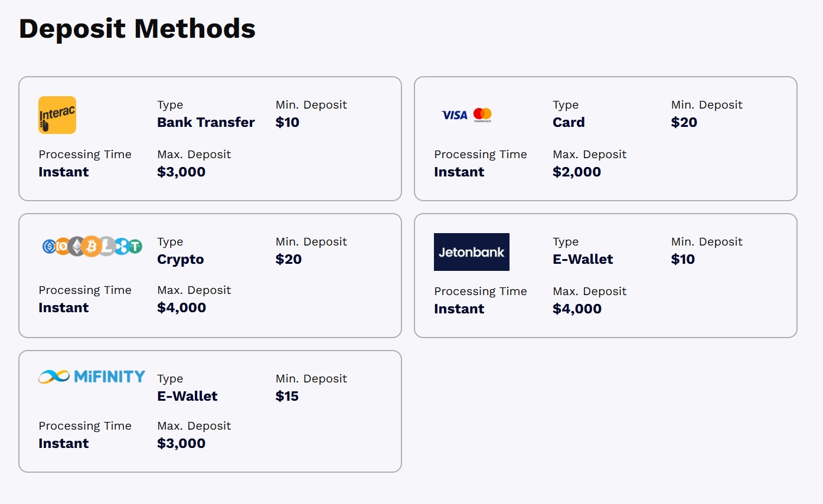Click the Ripple coin icon
The width and height of the screenshot is (823, 504).
click(x=122, y=247)
